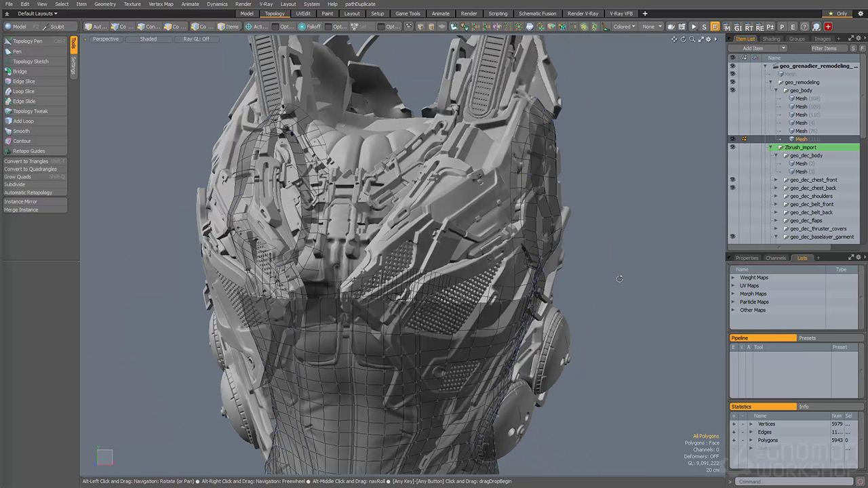Choose the Edge Slice tool
This screenshot has height=488, width=868.
pyautogui.click(x=24, y=81)
